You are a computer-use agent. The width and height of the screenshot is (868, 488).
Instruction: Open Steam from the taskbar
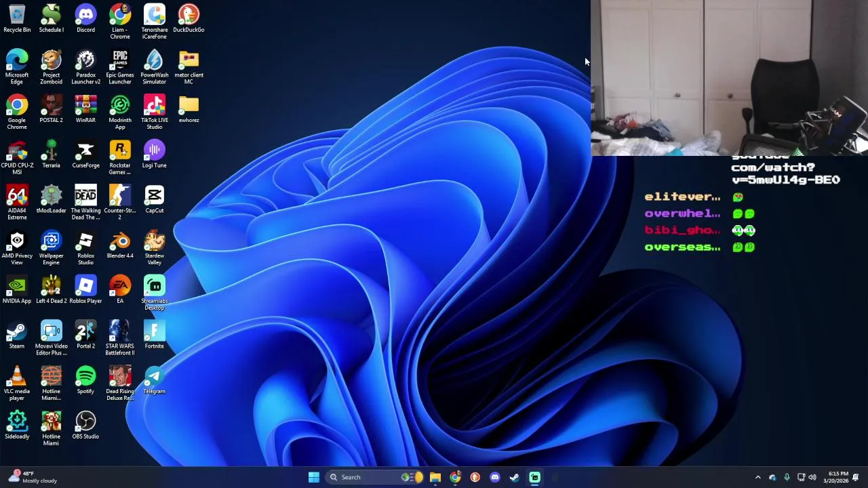pyautogui.click(x=515, y=477)
